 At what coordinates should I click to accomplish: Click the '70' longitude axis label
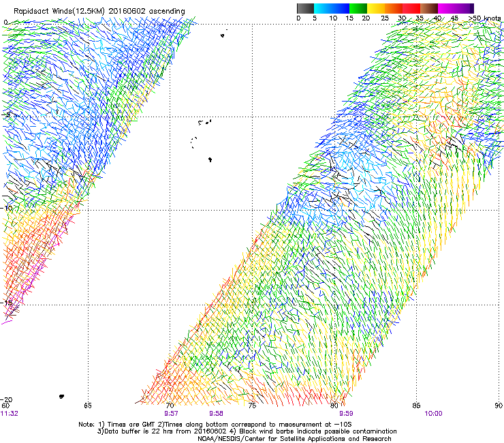click(x=170, y=406)
